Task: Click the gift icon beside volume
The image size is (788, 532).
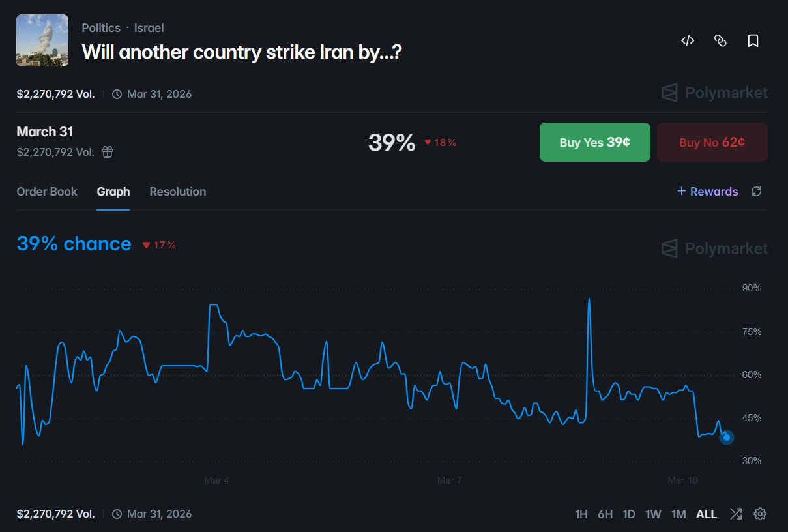Action: click(108, 152)
